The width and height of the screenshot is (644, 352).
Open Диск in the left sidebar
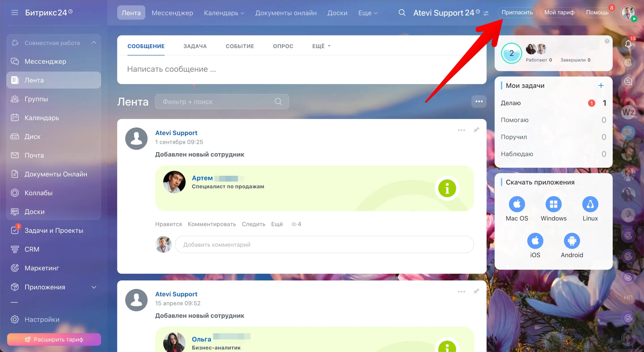click(54, 136)
